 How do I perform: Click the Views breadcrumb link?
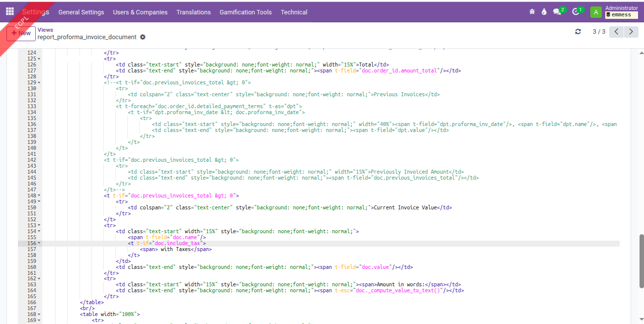point(45,30)
